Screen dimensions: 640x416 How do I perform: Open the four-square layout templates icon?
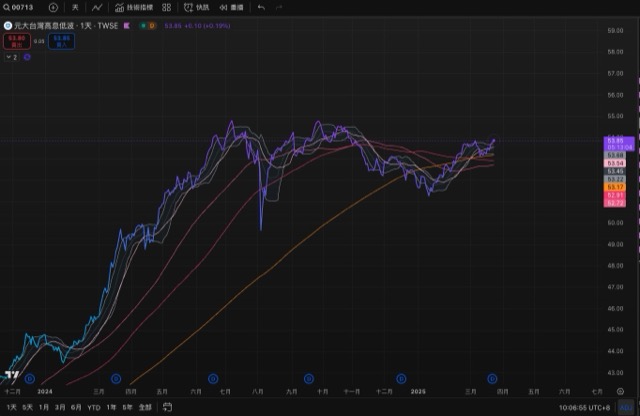click(x=167, y=7)
